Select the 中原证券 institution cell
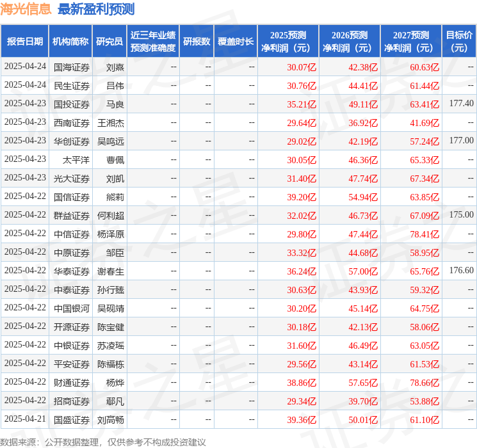The image size is (477, 448). click(72, 253)
